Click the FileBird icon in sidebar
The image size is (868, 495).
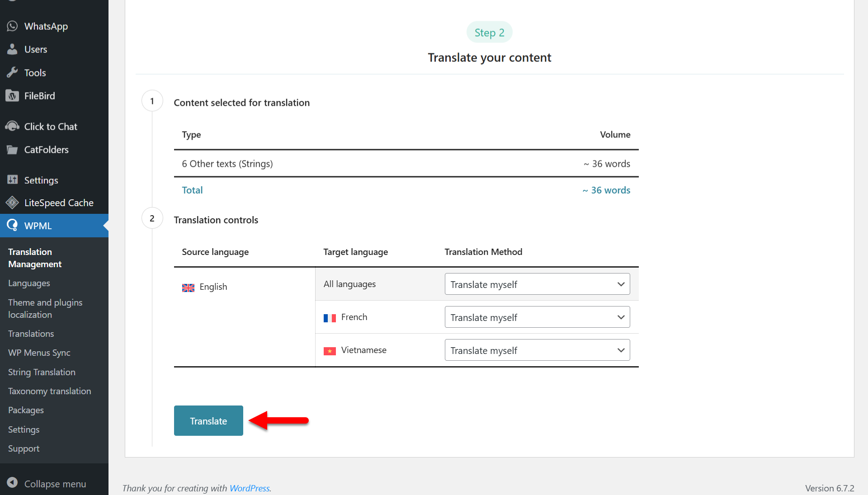click(x=12, y=96)
